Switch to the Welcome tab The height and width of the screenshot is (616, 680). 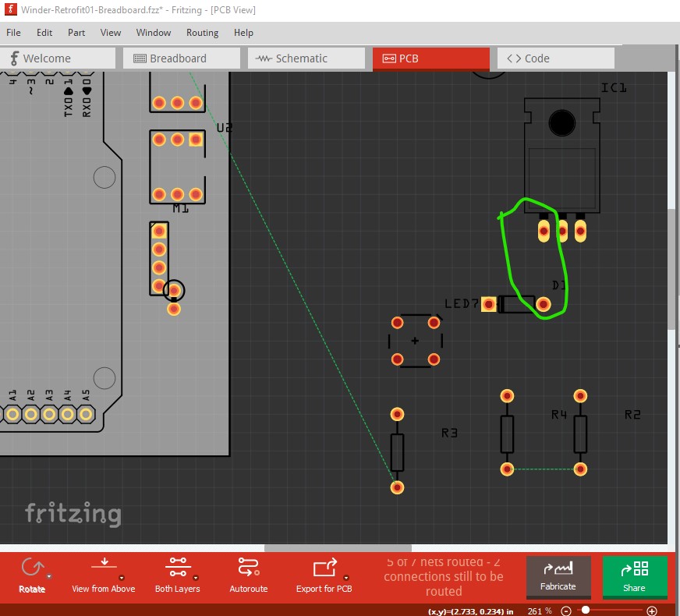click(x=58, y=58)
